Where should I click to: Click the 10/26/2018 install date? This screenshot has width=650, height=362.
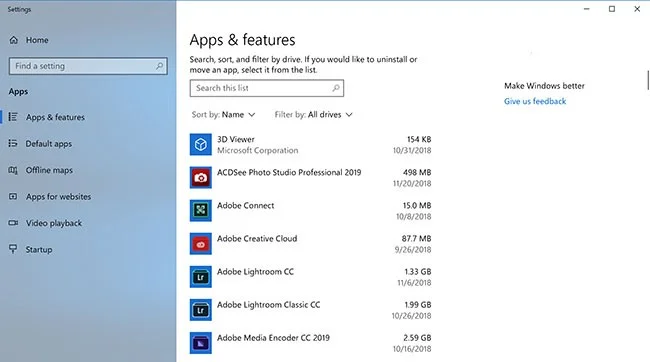[412, 316]
